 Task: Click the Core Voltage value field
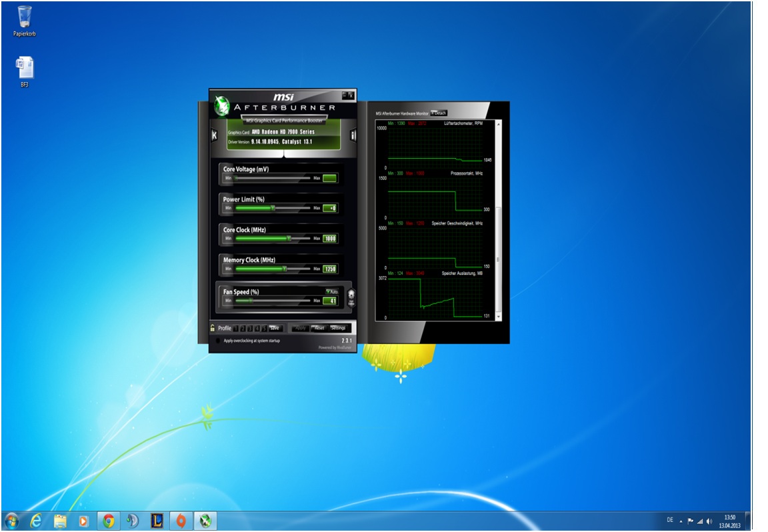tap(329, 178)
